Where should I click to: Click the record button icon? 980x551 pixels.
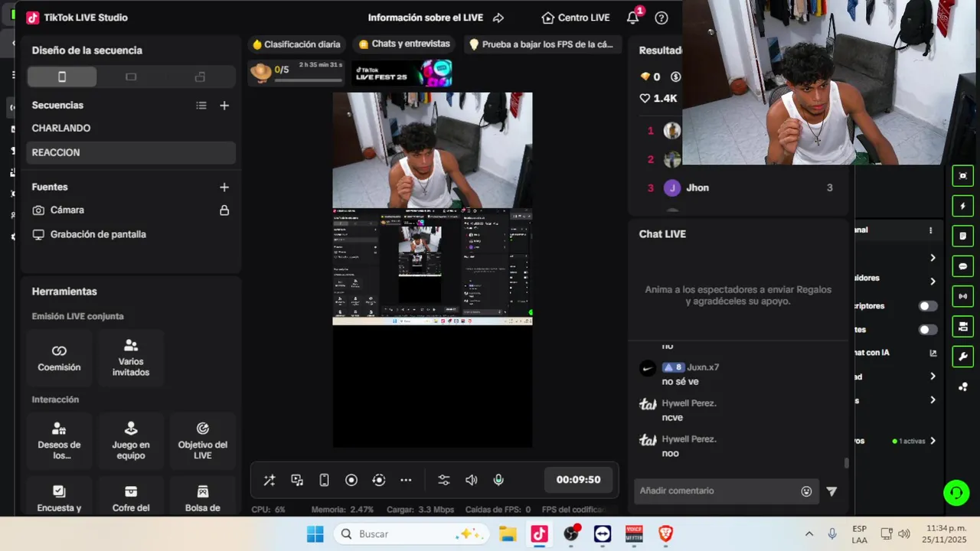point(351,480)
